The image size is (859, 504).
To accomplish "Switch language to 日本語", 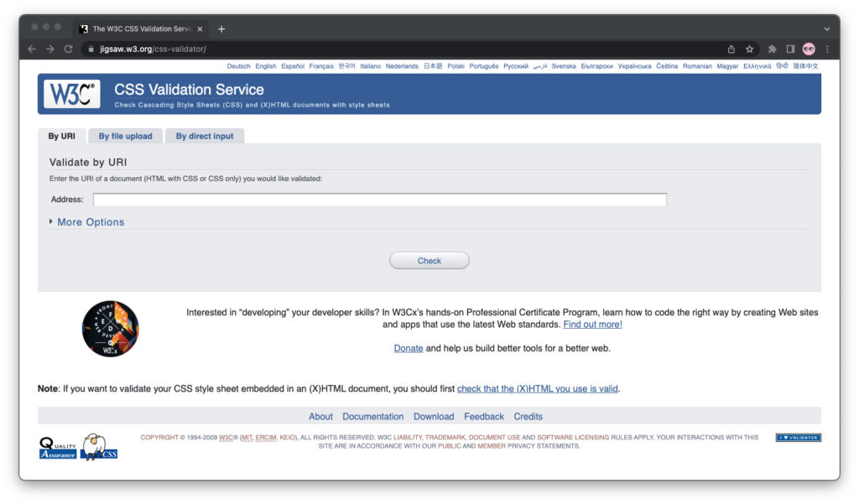I will 432,66.
